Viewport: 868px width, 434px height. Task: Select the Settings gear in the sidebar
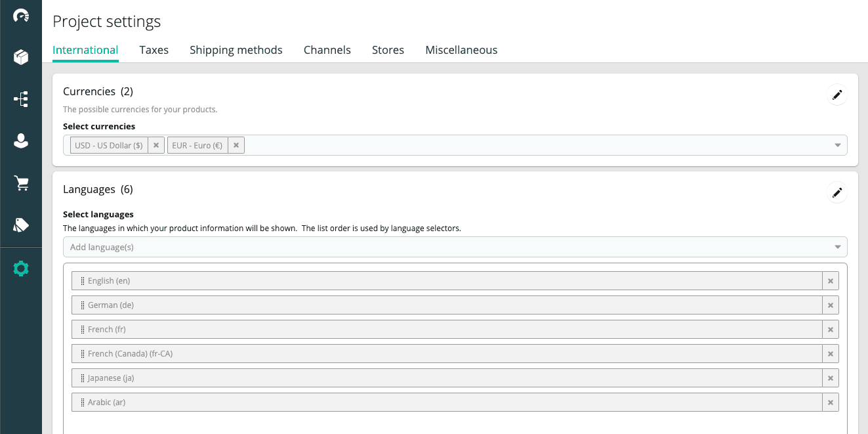pyautogui.click(x=21, y=268)
